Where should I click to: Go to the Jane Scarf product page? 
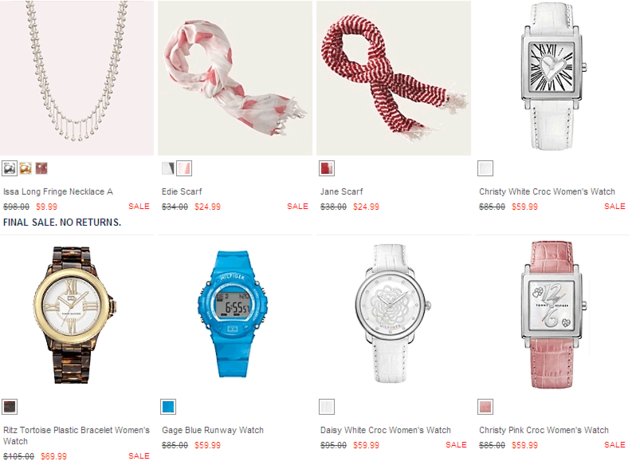pyautogui.click(x=342, y=191)
